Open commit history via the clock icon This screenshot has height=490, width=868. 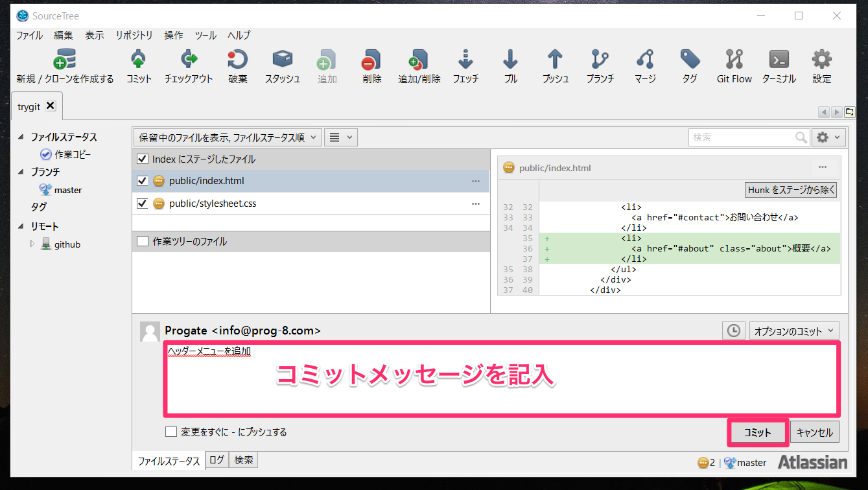(x=733, y=331)
